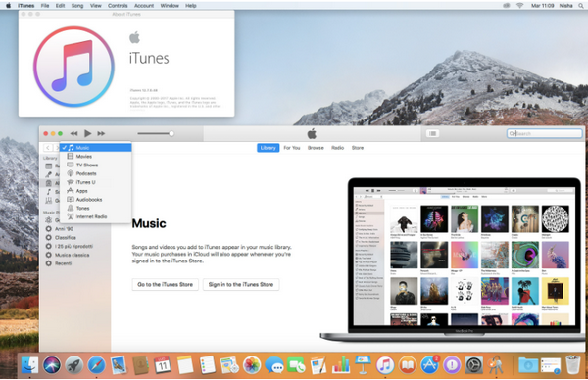The image size is (588, 380).
Task: Open the Edit menu
Action: click(x=60, y=6)
